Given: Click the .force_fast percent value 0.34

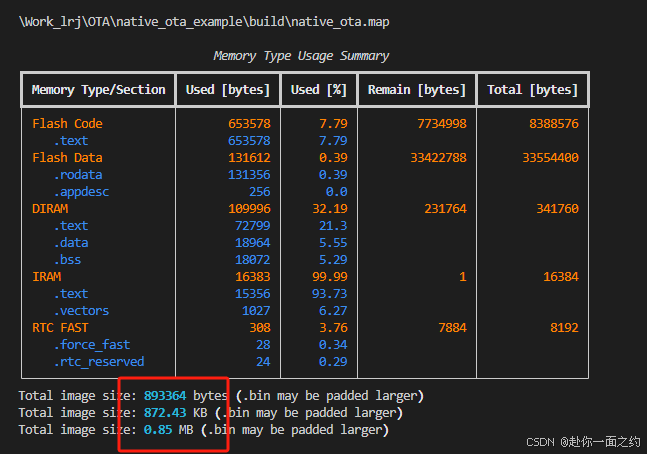Looking at the screenshot, I should (x=333, y=345).
